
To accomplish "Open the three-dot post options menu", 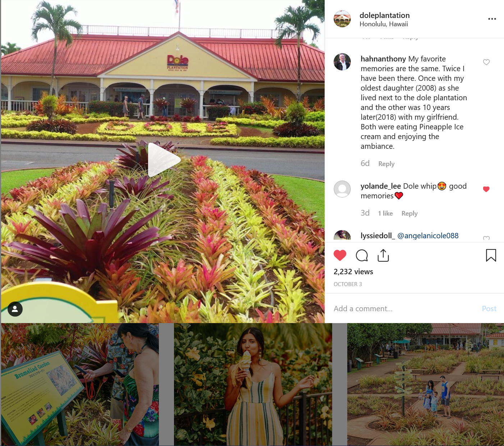I will [492, 19].
